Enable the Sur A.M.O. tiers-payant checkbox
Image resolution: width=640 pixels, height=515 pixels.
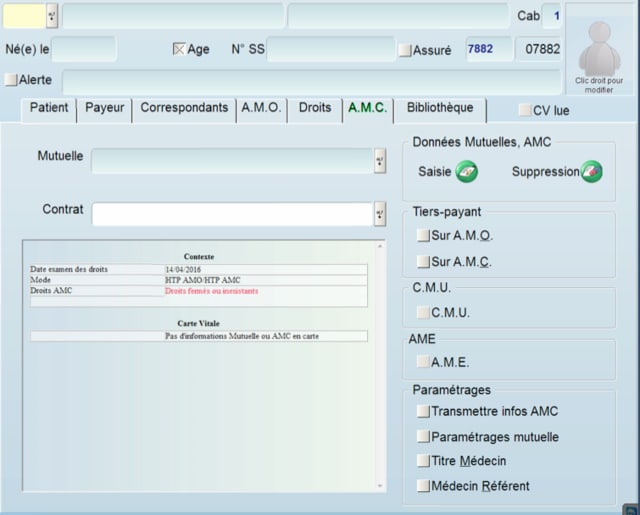[423, 236]
